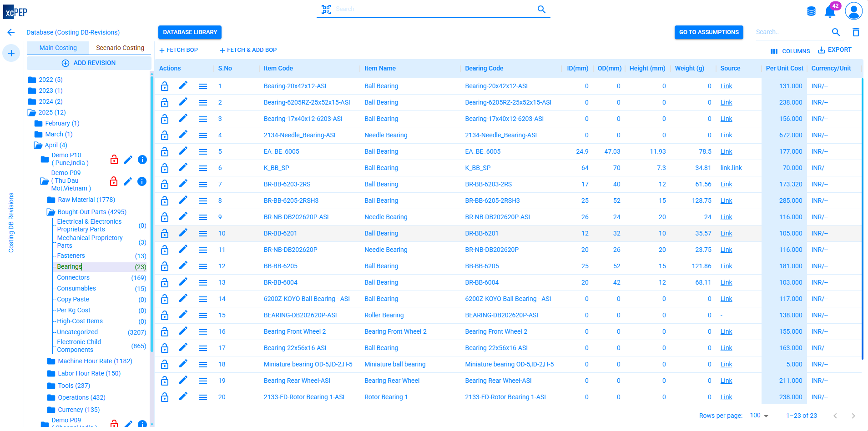Screen dimensions: 868x431
Task: Open the COLUMNS selector
Action: [x=790, y=51]
